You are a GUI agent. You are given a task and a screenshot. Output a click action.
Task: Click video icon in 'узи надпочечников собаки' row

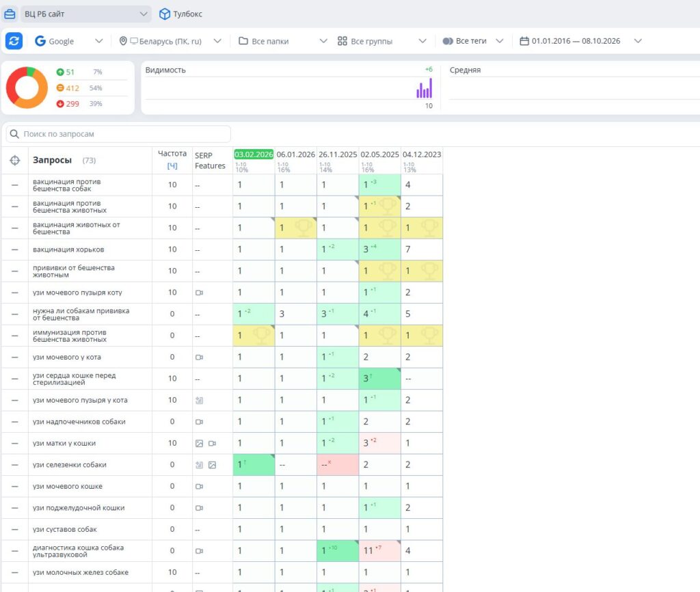[x=200, y=422]
